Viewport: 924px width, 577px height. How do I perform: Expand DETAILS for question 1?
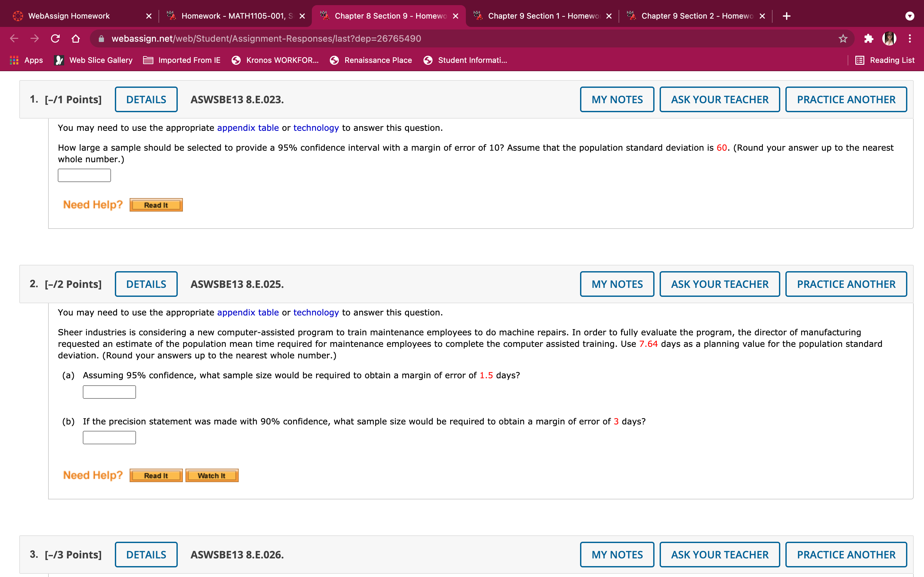coord(146,100)
